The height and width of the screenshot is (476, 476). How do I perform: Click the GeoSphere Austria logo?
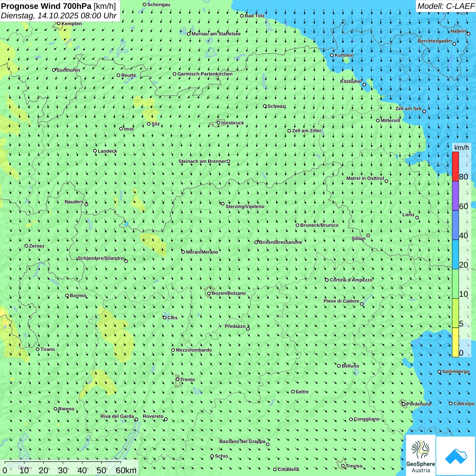[420, 456]
